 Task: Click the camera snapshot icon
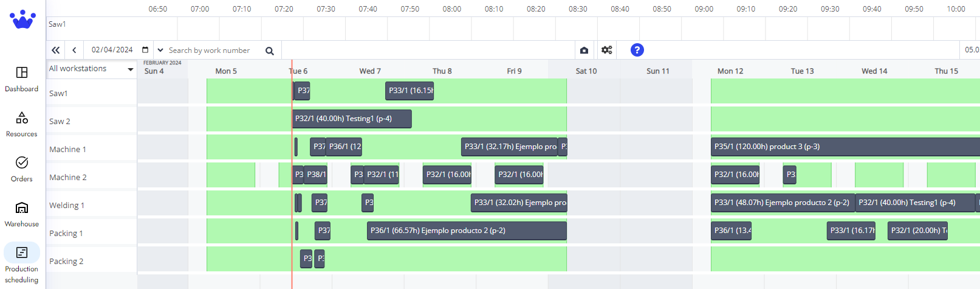584,50
